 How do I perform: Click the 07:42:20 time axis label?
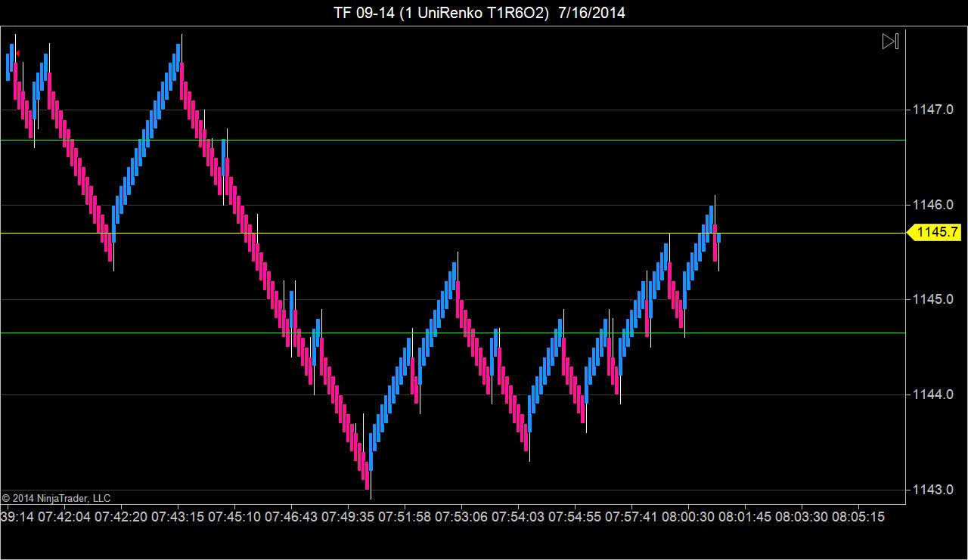click(x=121, y=517)
